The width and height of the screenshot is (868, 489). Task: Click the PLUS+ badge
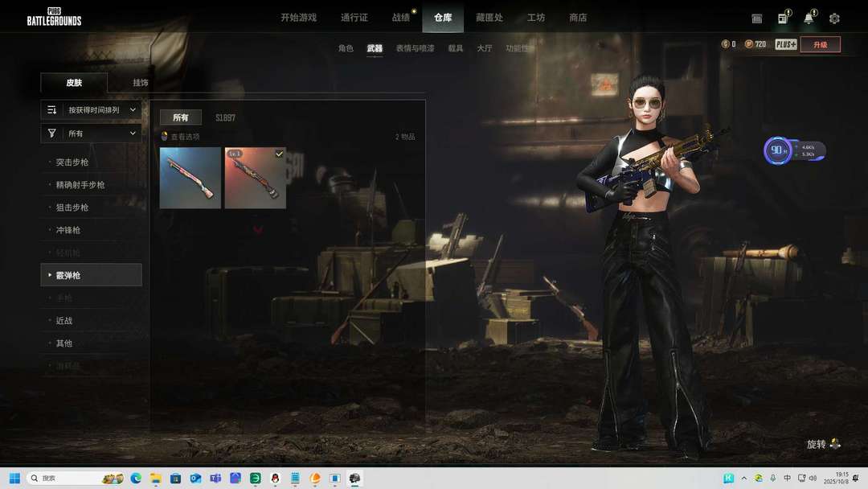[x=785, y=44]
